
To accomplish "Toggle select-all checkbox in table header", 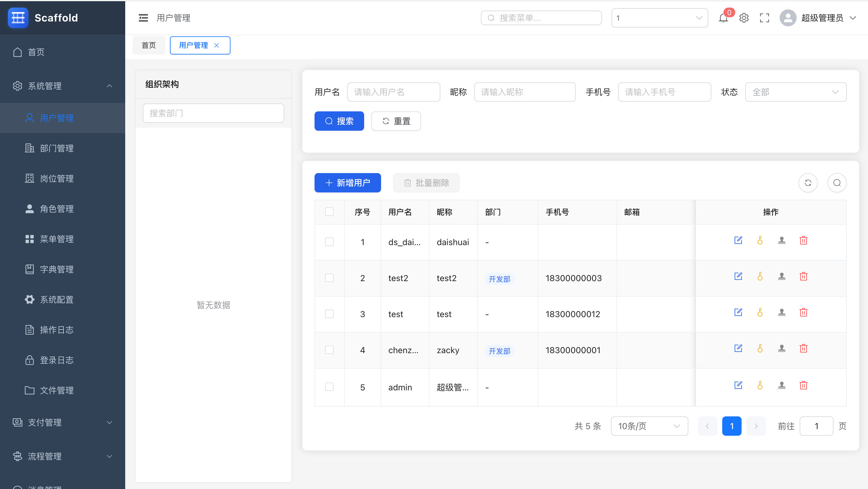I will [x=329, y=212].
